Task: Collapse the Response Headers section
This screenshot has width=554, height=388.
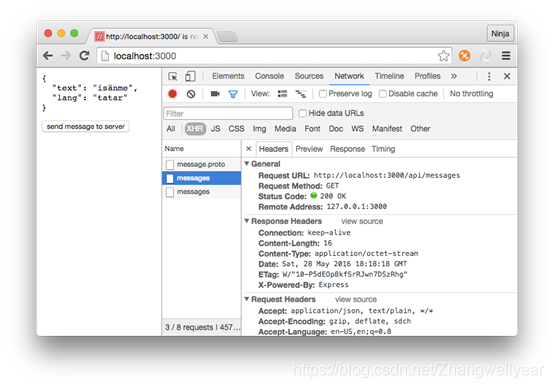Action: point(247,221)
